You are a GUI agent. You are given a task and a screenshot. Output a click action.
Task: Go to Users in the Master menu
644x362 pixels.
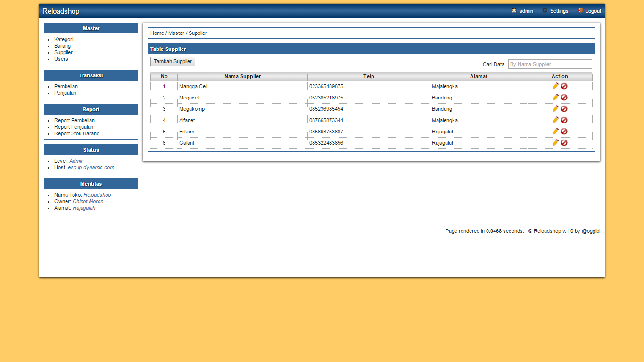click(61, 59)
